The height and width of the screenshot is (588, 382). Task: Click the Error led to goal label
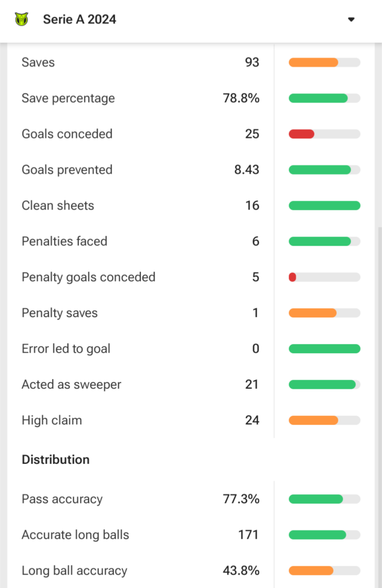point(66,349)
